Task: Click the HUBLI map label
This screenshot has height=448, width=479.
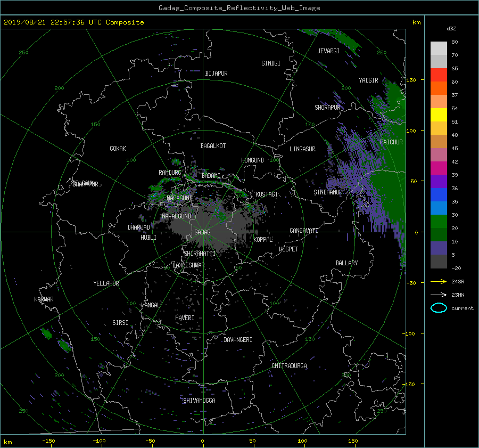Action: tap(148, 238)
